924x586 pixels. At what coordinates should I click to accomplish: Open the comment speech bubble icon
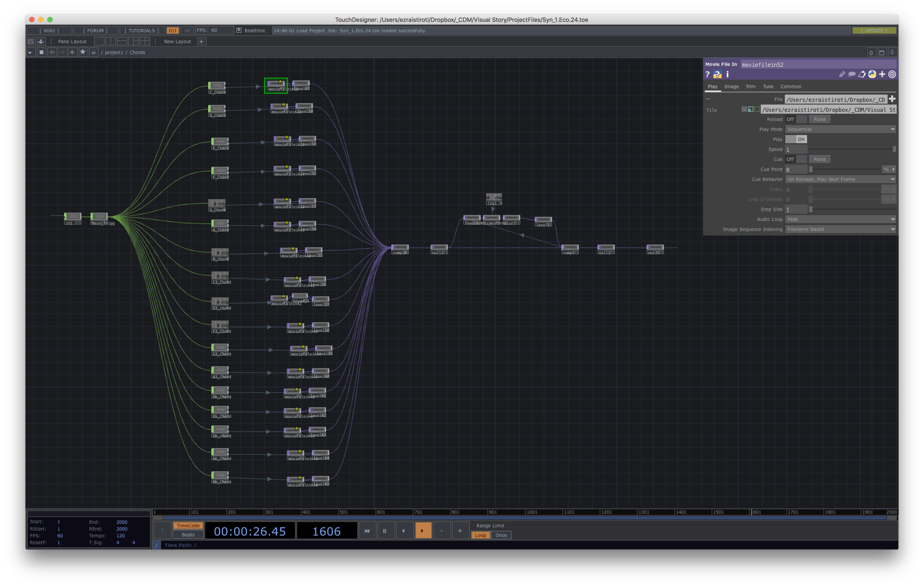[852, 74]
